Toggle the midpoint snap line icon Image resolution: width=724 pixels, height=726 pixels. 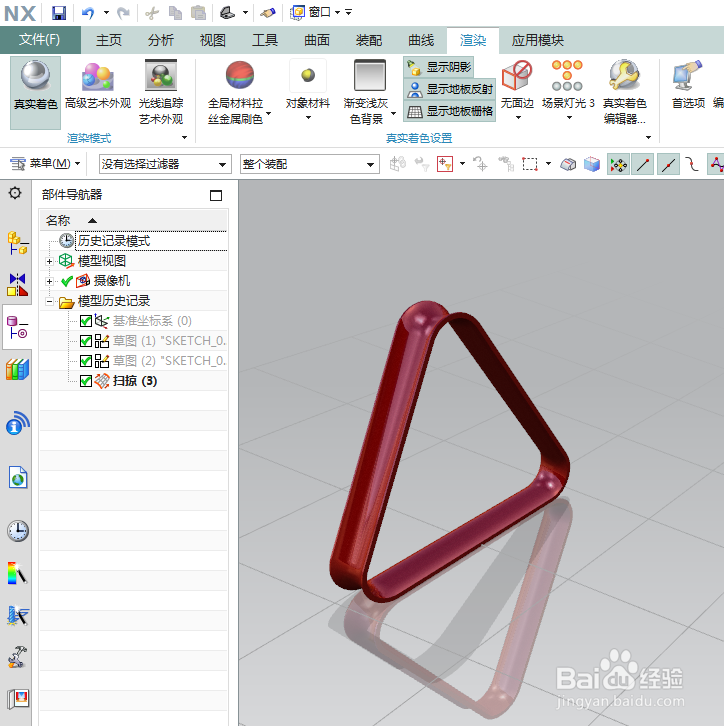(x=668, y=164)
